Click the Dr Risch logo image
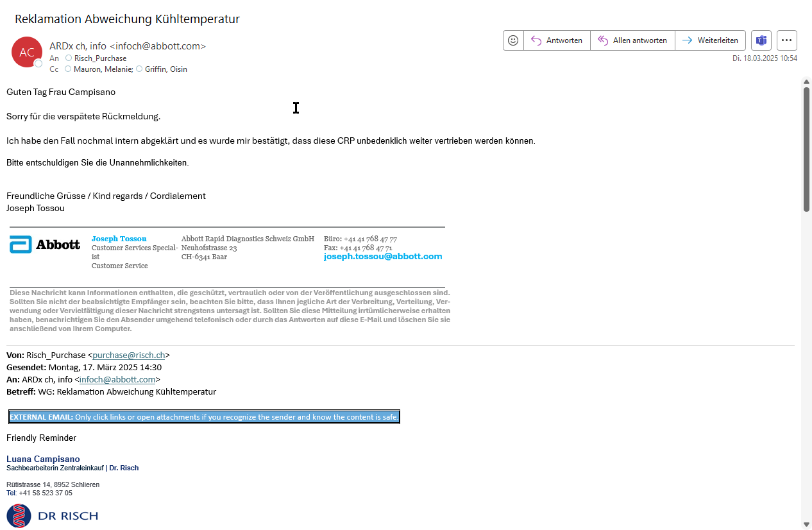812x530 pixels. 53,516
